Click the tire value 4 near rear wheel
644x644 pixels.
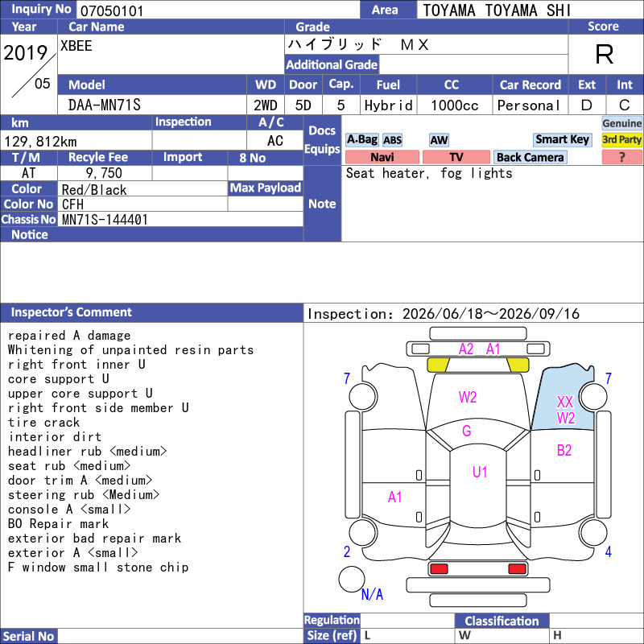point(609,551)
